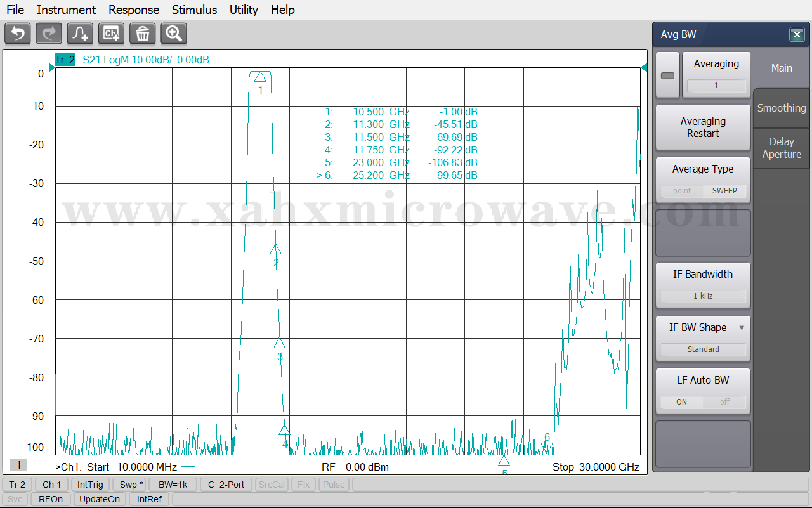
Task: Switch to the Delay Aperture tab
Action: pyautogui.click(x=782, y=148)
